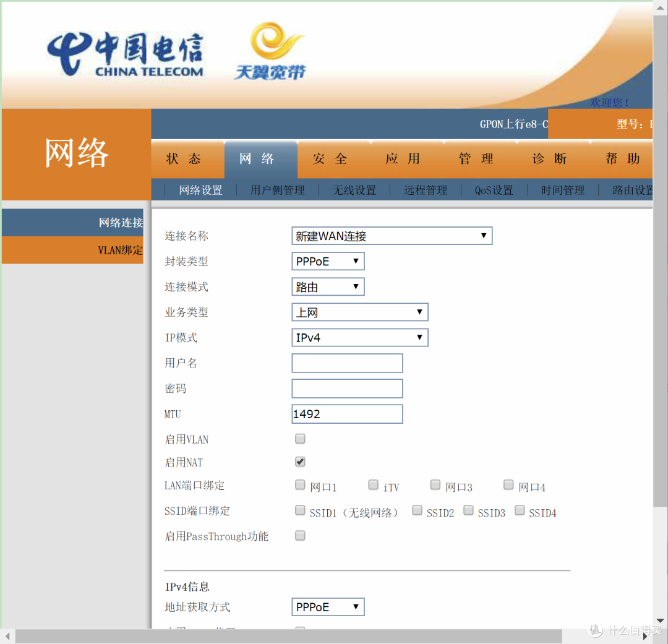The height and width of the screenshot is (644, 668).
Task: Select the 网络设置 submenu
Action: [x=200, y=190]
